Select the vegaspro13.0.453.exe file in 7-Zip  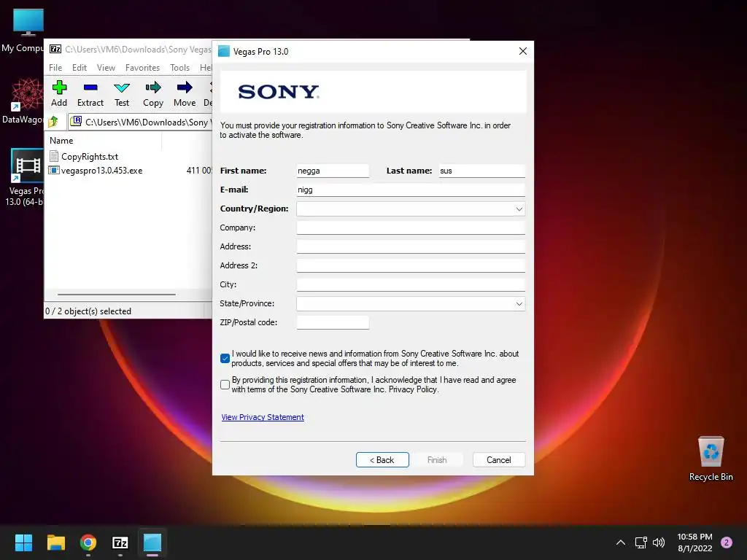tap(96, 171)
